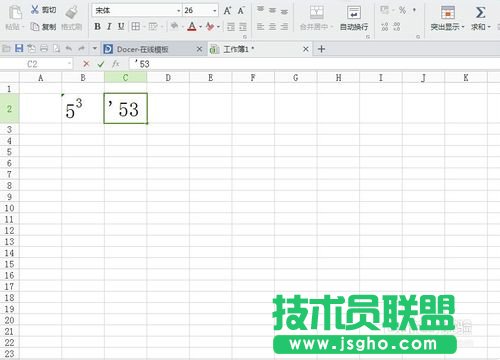Click the Copy (复制) button
Screen dimensions: 500x360
[43, 27]
